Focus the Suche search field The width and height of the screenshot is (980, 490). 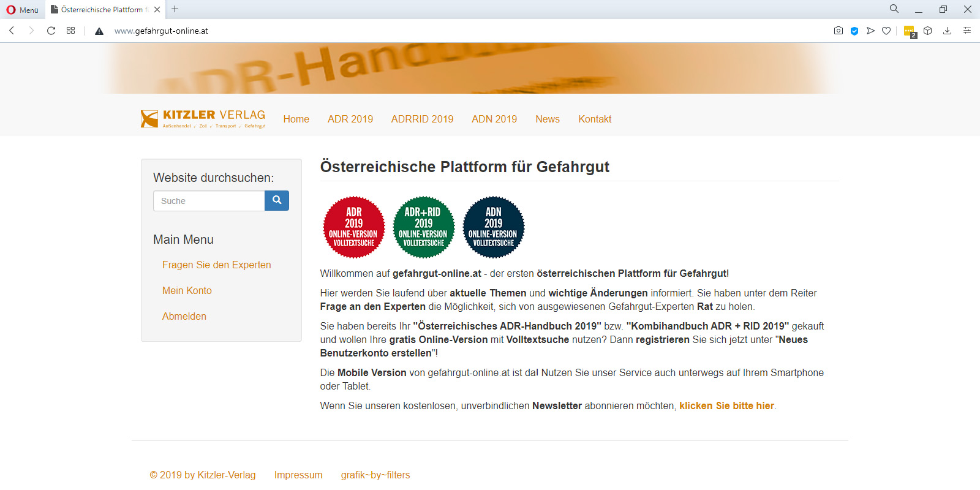[x=209, y=201]
